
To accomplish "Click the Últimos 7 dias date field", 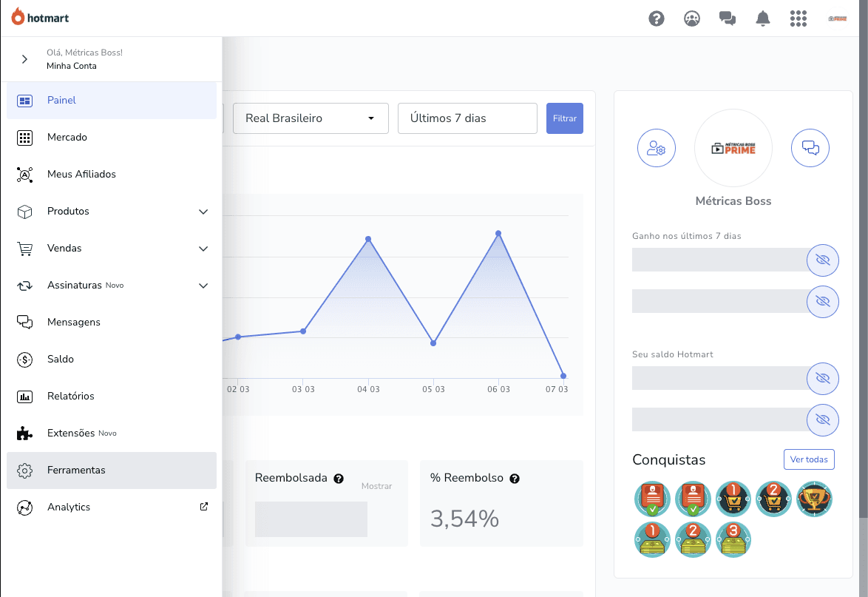I will (467, 118).
